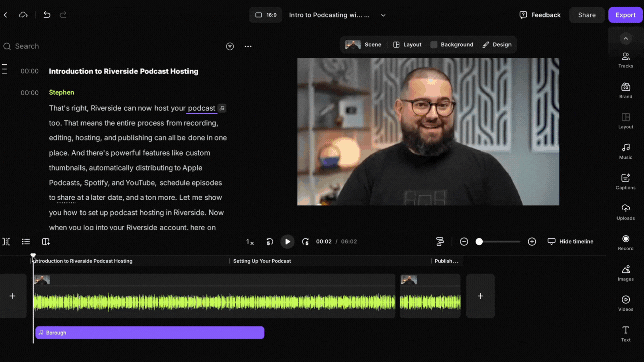
Task: Go back using the left chevron arrow
Action: [x=6, y=15]
